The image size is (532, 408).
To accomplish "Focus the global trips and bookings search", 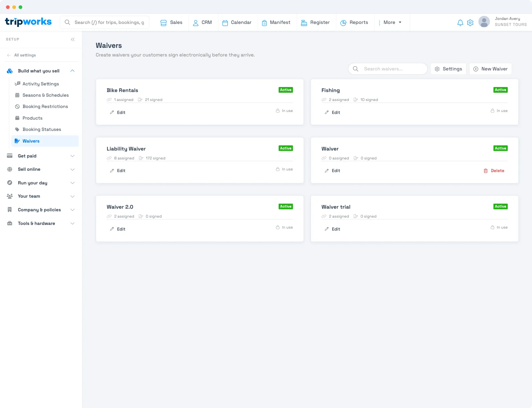I will coord(105,22).
